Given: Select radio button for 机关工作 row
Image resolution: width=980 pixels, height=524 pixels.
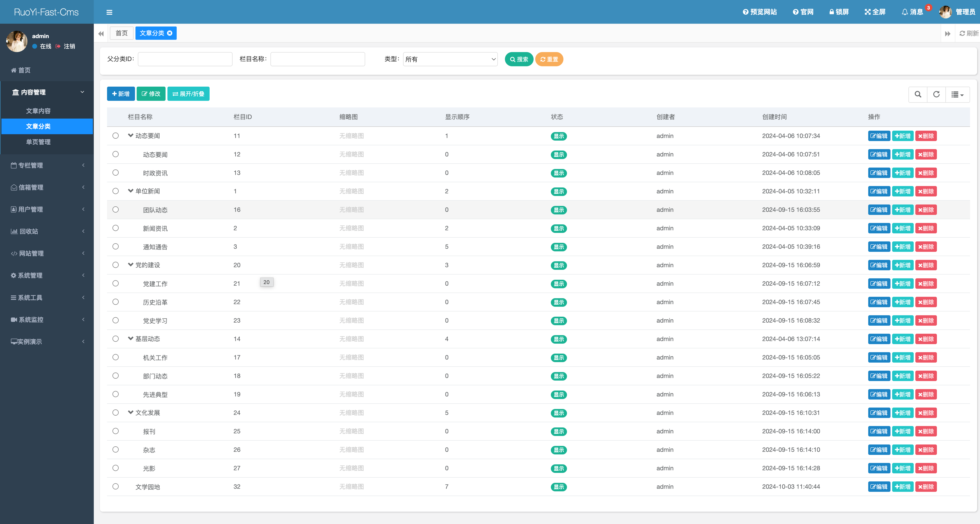Looking at the screenshot, I should [116, 357].
